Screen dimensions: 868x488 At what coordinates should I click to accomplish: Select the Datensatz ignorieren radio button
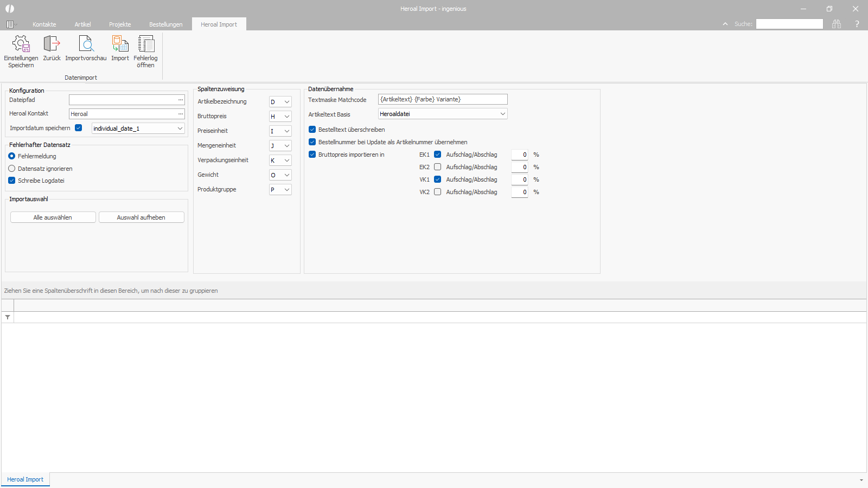point(12,169)
